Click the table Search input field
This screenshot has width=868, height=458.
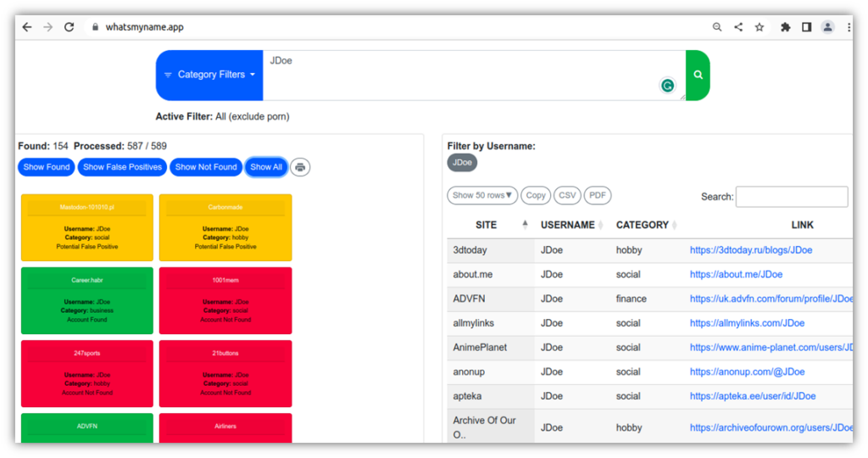[x=792, y=197]
